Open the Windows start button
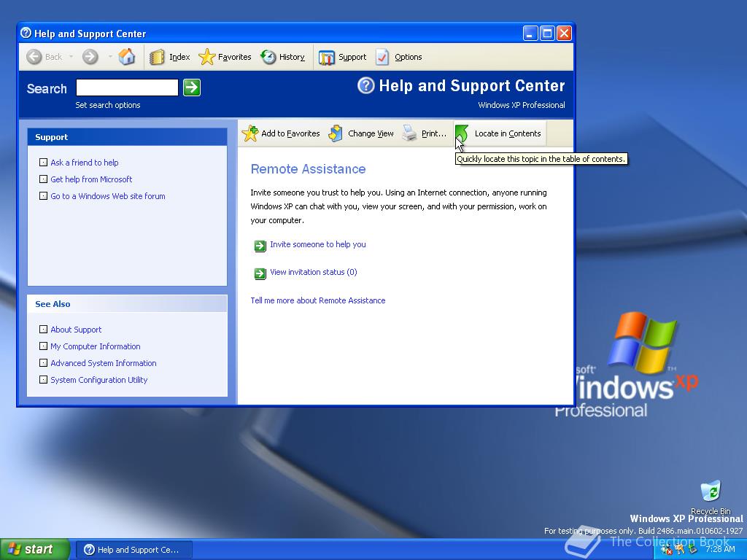The height and width of the screenshot is (560, 747). click(35, 550)
